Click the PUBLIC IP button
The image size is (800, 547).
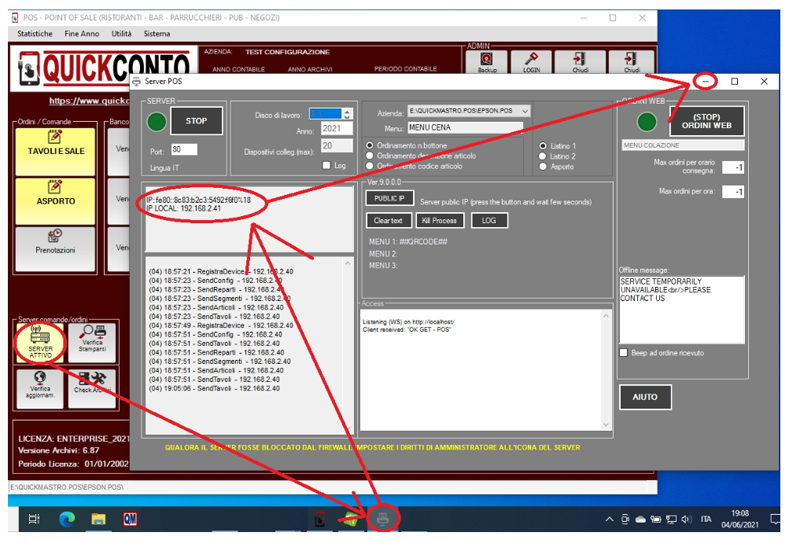click(389, 198)
